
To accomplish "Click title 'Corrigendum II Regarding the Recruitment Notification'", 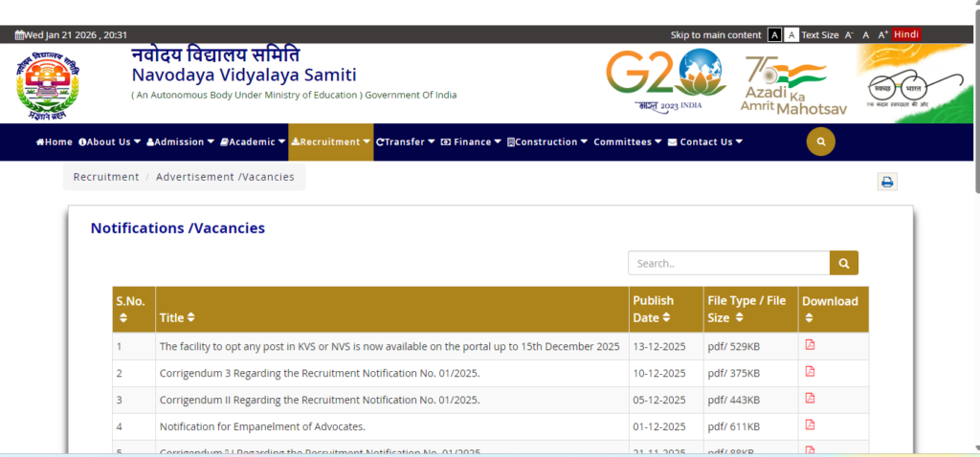I will pos(320,401).
